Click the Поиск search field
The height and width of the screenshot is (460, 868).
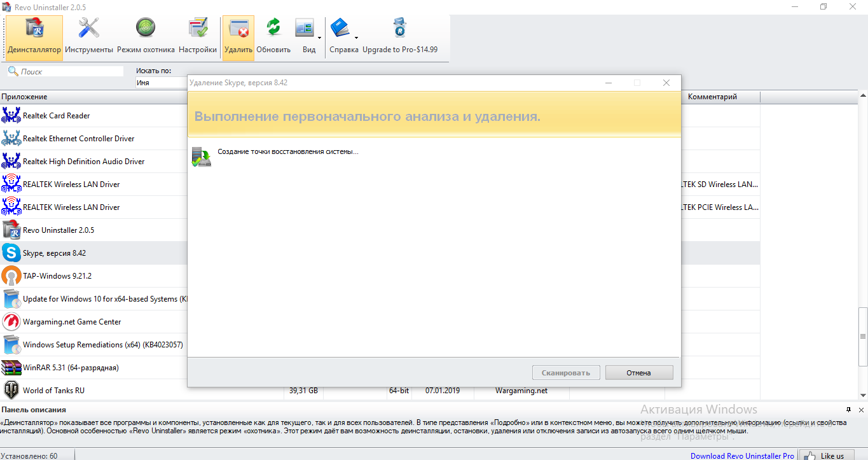(x=65, y=72)
